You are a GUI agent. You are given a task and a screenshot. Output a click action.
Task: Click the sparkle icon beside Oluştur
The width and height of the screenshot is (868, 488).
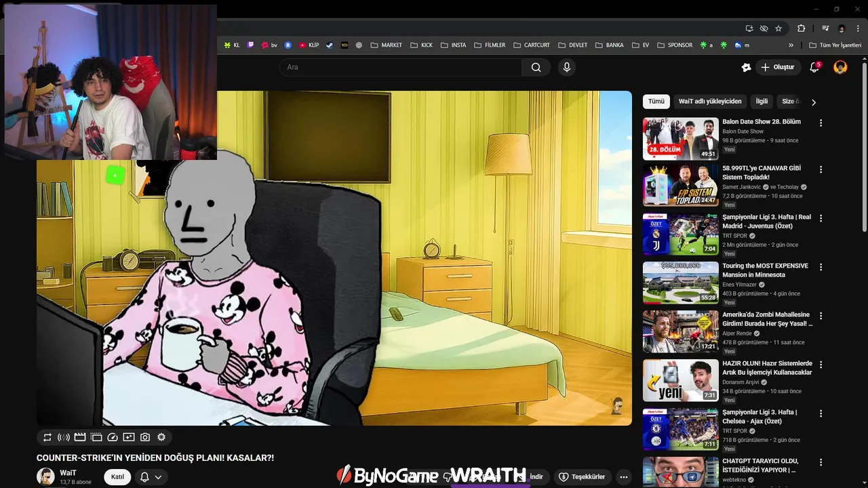747,67
